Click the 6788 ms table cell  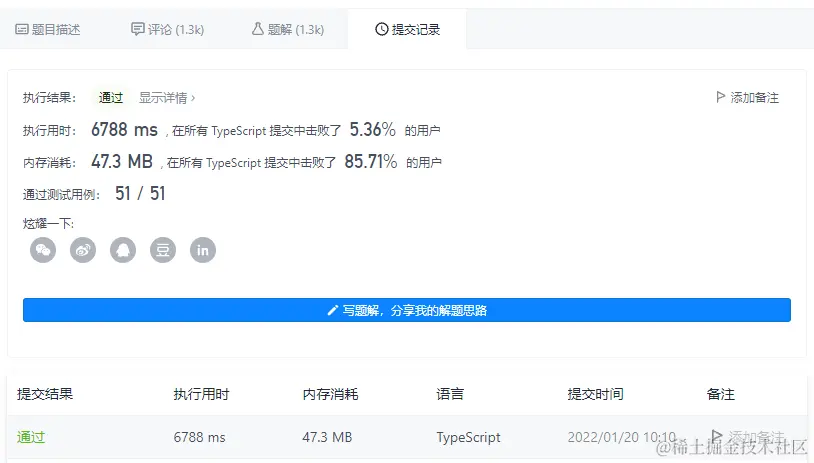click(x=199, y=437)
